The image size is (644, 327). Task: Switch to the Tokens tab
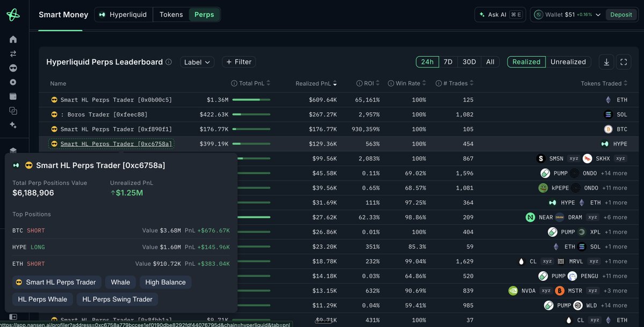[171, 15]
